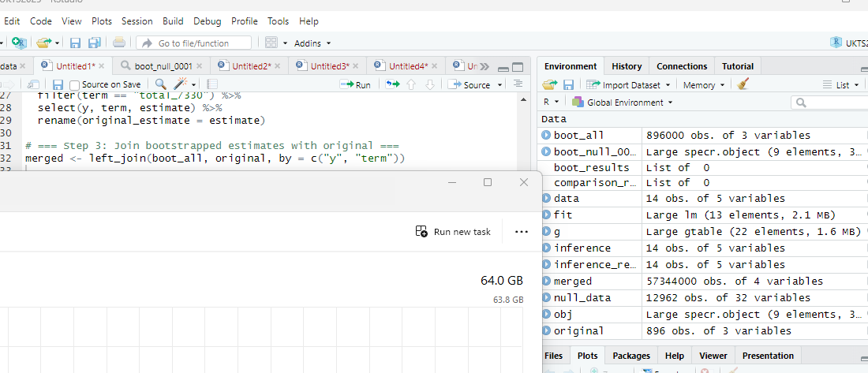Switch to the History tab

[626, 66]
